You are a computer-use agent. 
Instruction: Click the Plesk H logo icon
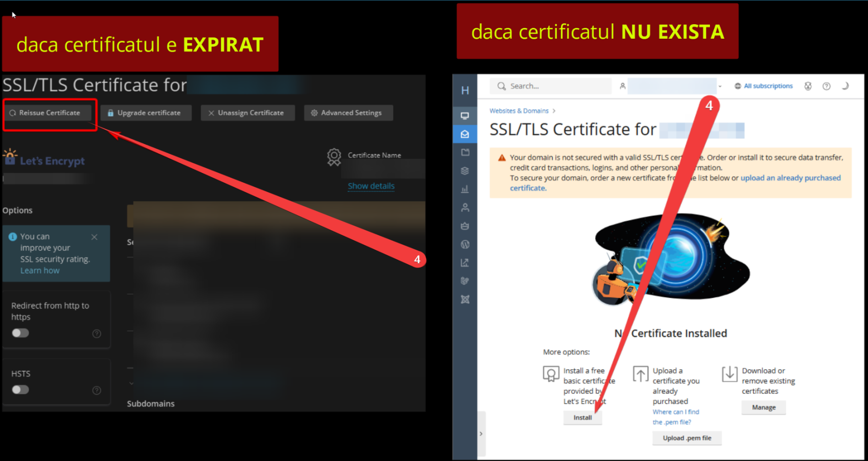tap(465, 90)
